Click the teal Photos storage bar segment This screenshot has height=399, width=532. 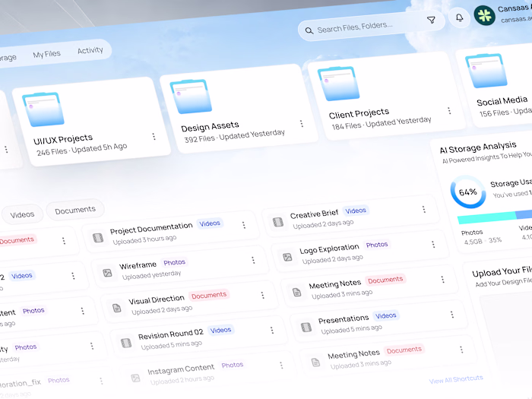[x=486, y=217]
